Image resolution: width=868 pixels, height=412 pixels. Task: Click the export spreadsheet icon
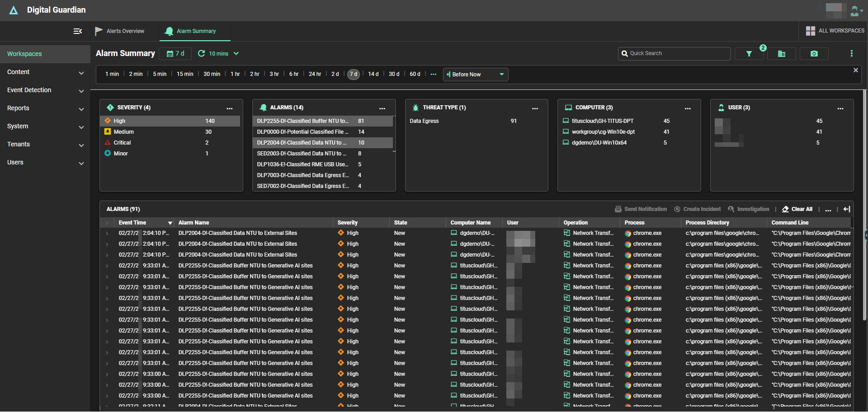[x=781, y=54]
